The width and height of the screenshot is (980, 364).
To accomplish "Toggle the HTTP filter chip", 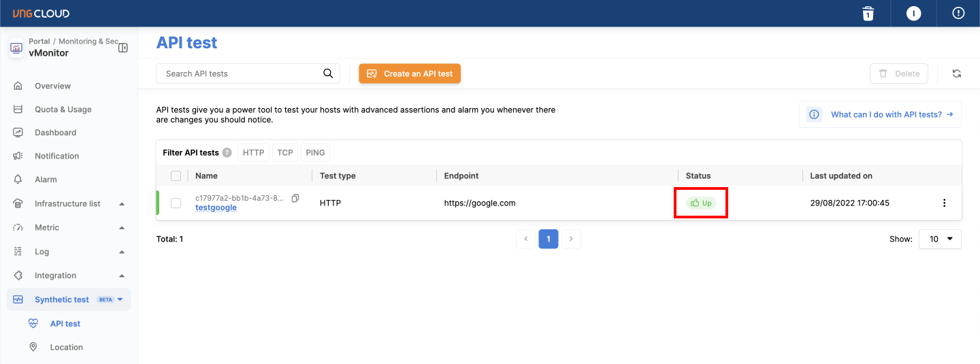I will coord(253,152).
